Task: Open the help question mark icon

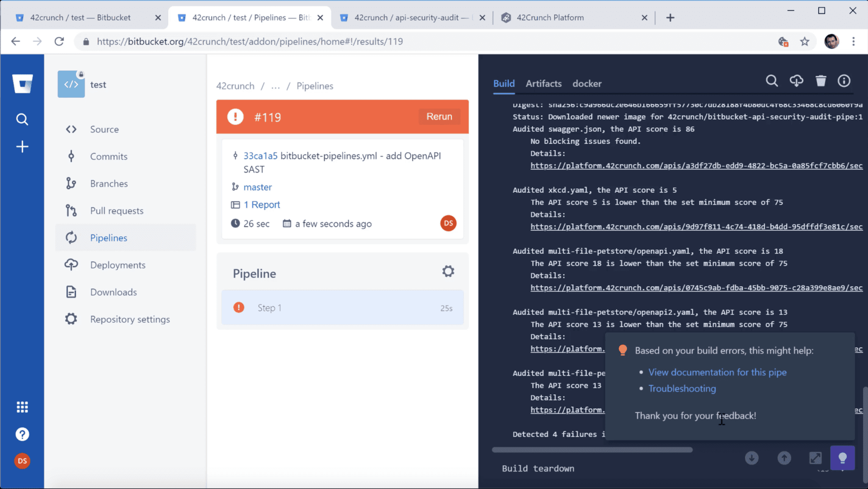Action: click(22, 434)
